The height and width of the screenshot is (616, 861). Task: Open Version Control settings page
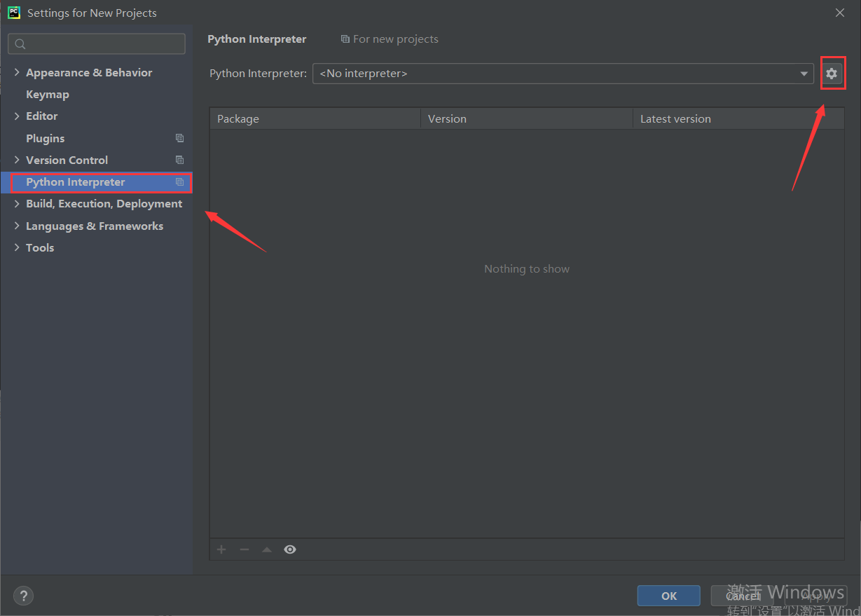coord(67,160)
